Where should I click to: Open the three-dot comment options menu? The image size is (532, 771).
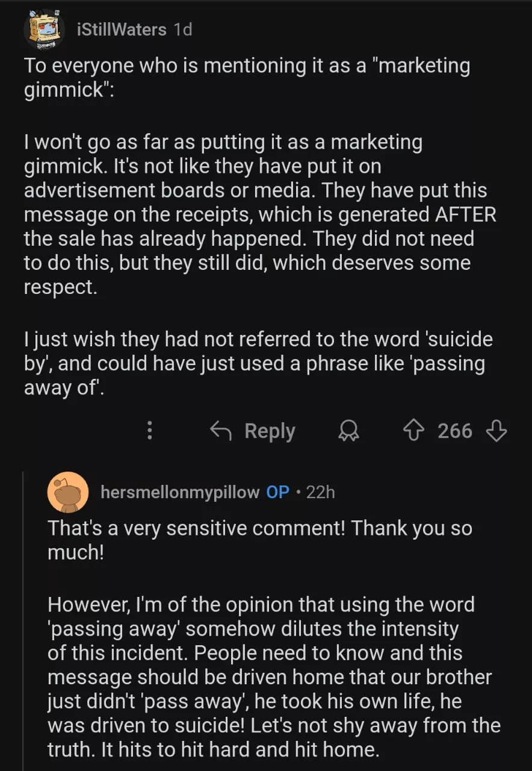pyautogui.click(x=150, y=431)
